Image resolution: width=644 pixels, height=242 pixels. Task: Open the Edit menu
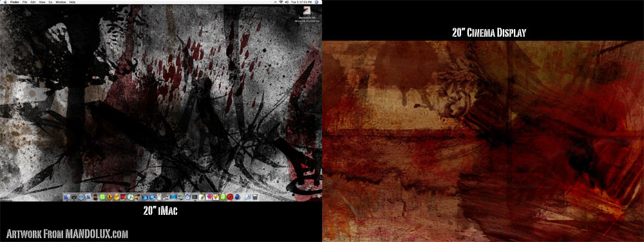pos(33,2)
